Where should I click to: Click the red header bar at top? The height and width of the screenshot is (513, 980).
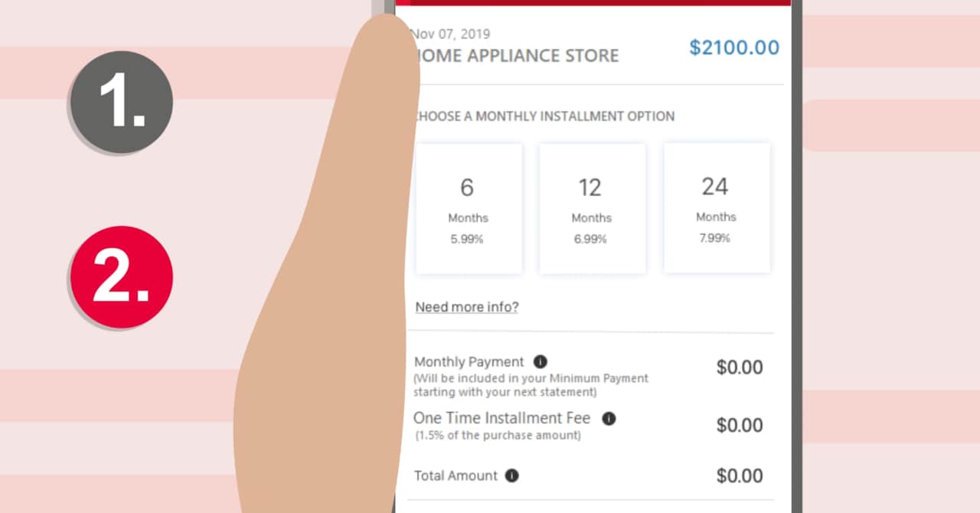tap(593, 2)
